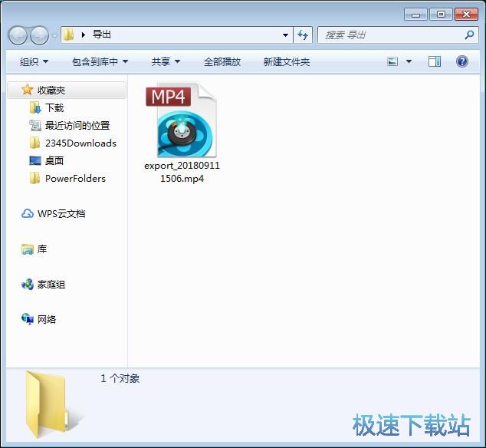Open the PowerFolders folder
Image resolution: width=486 pixels, height=448 pixels.
(x=75, y=179)
